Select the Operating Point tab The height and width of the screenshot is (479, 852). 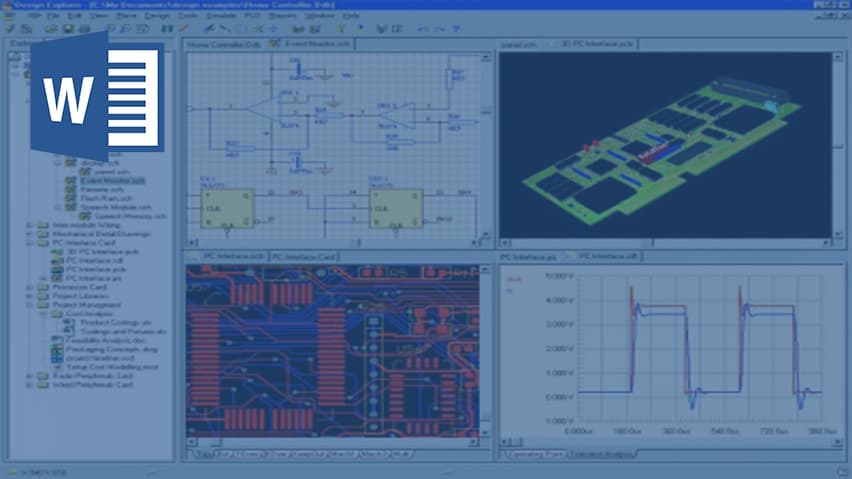535,454
